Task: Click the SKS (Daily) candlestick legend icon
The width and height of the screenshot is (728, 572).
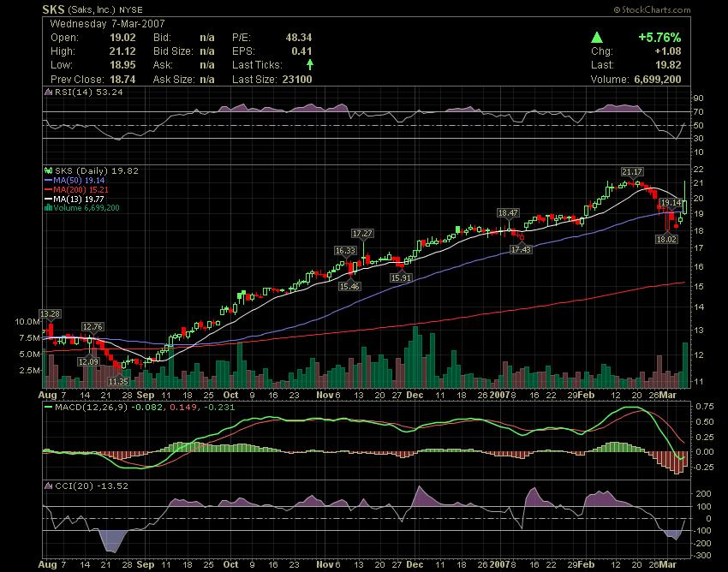Action: point(48,170)
